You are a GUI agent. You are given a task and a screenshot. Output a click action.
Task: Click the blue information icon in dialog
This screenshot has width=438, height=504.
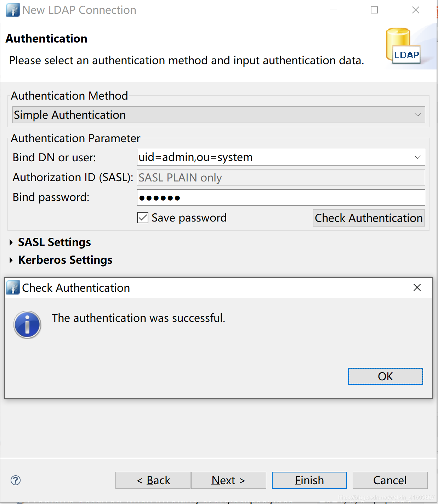(27, 325)
